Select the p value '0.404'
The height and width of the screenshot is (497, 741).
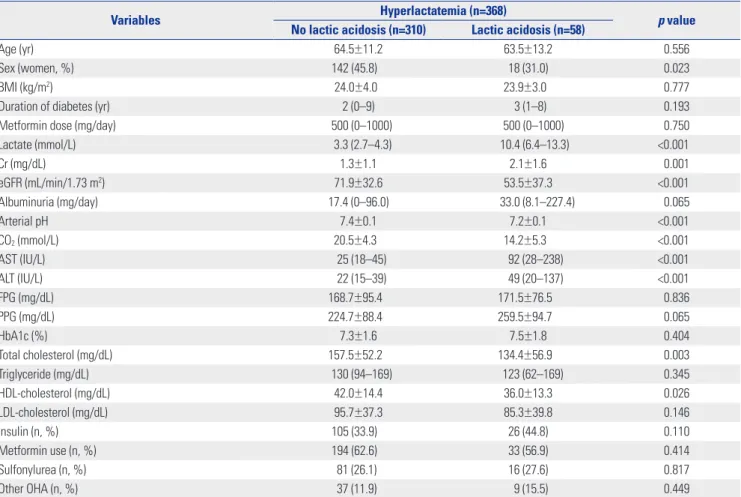tap(676, 336)
